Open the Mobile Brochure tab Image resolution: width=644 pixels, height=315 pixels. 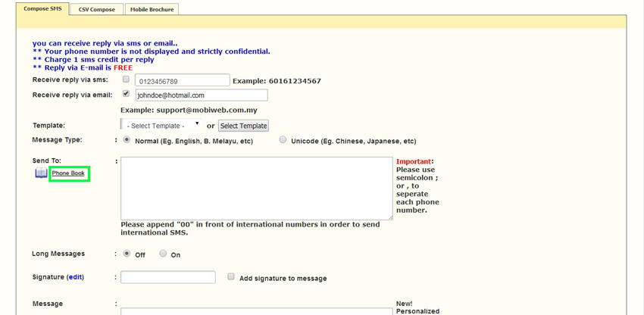click(x=152, y=9)
